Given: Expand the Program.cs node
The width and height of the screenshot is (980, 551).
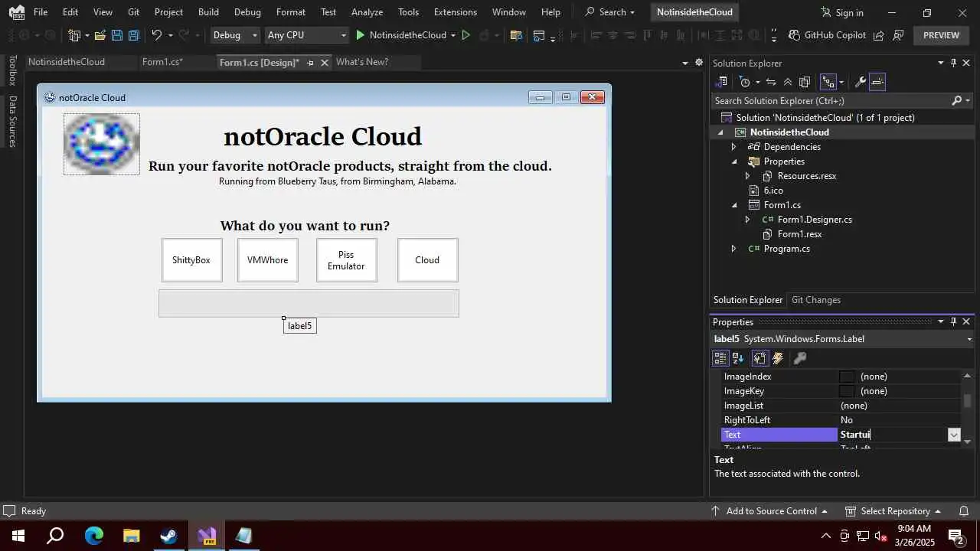Looking at the screenshot, I should coord(733,249).
